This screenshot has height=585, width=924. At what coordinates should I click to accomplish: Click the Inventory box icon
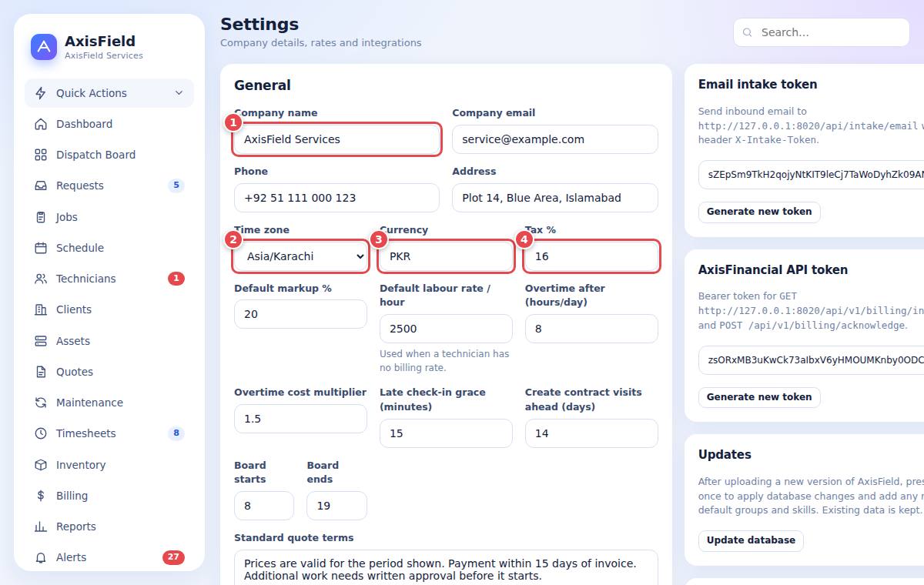pyautogui.click(x=41, y=465)
